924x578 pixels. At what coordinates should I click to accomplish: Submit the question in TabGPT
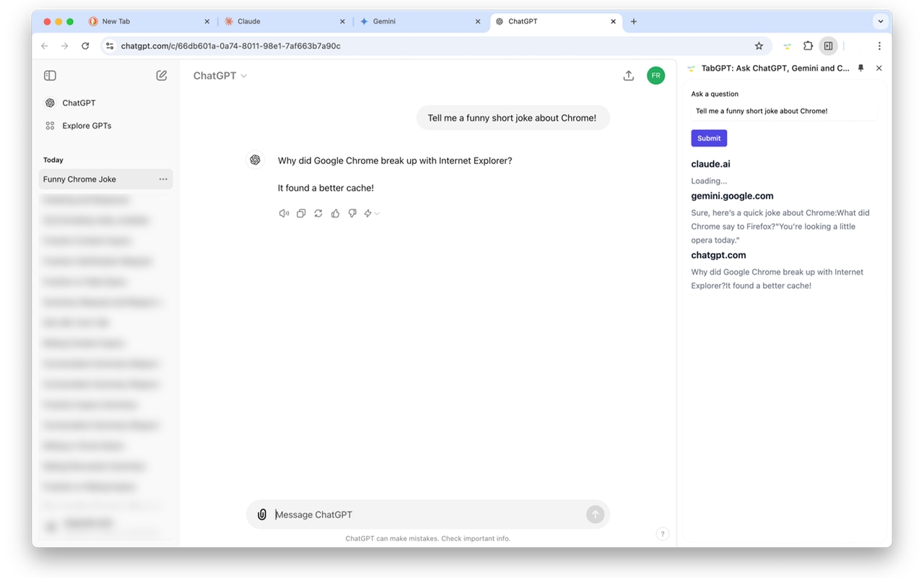pos(709,138)
